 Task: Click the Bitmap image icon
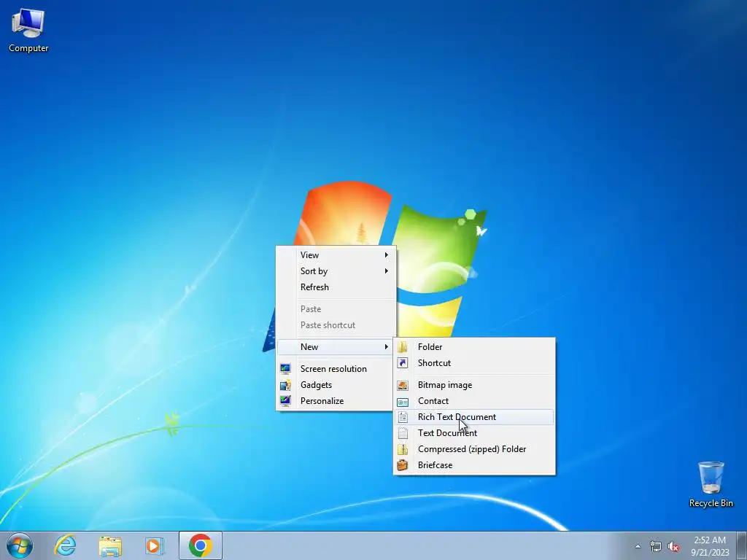403,385
